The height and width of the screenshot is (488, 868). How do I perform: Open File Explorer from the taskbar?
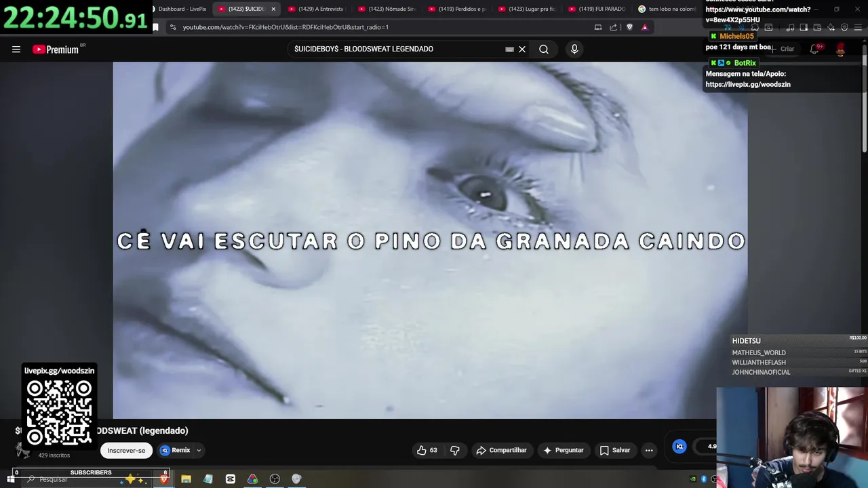[x=186, y=479]
